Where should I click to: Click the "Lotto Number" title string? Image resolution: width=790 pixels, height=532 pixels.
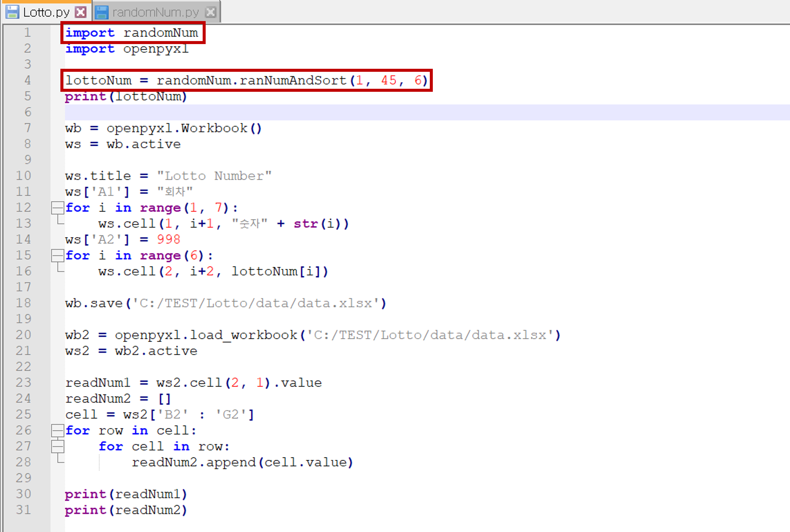[x=214, y=176]
